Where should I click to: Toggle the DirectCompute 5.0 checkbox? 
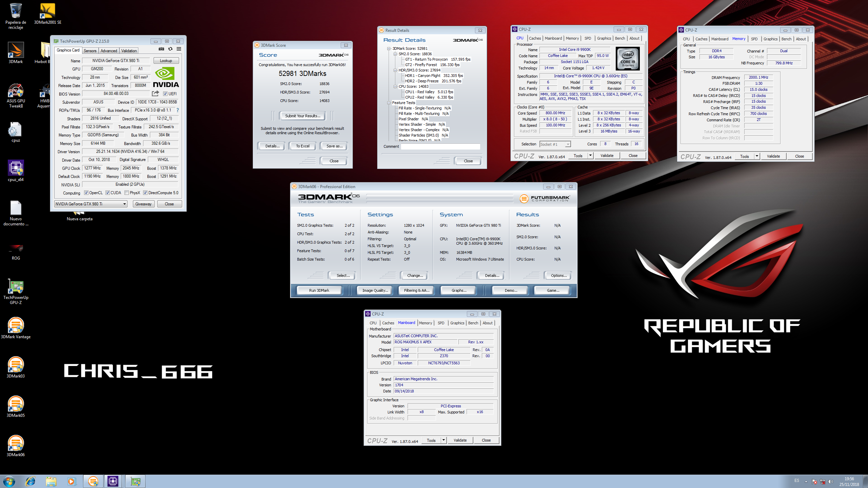click(145, 193)
